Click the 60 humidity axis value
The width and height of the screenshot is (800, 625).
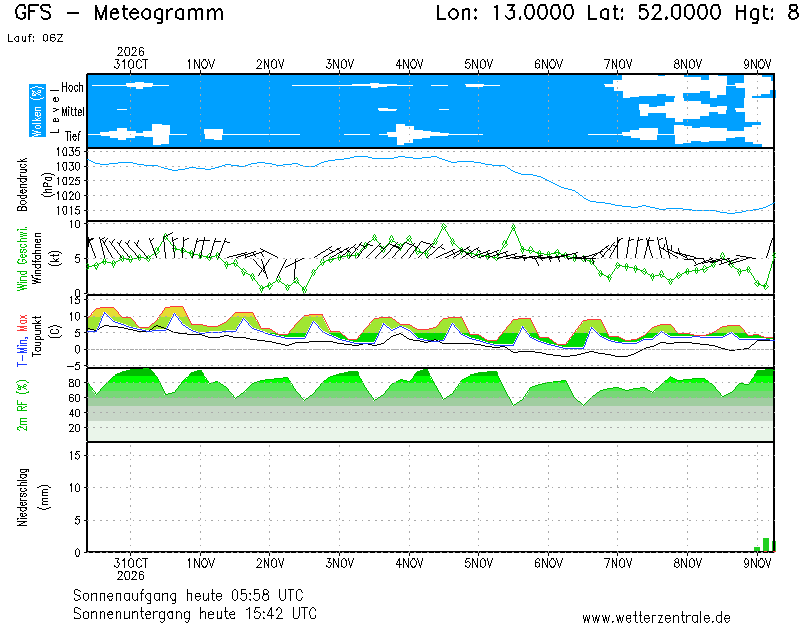(x=74, y=398)
